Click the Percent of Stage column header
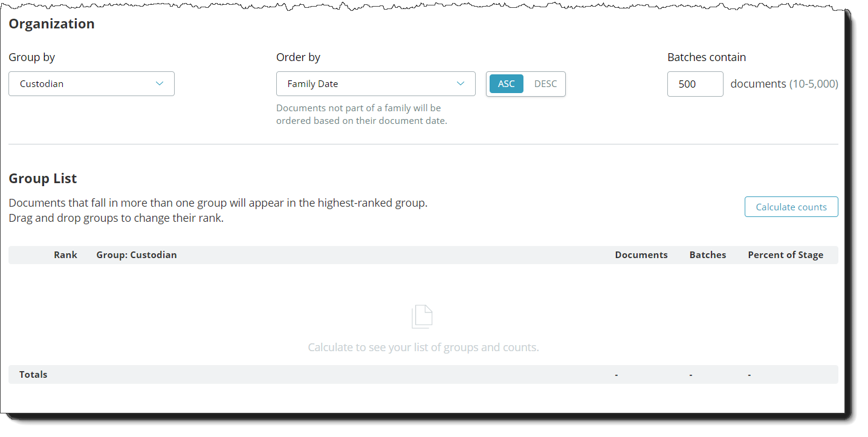 [x=786, y=255]
